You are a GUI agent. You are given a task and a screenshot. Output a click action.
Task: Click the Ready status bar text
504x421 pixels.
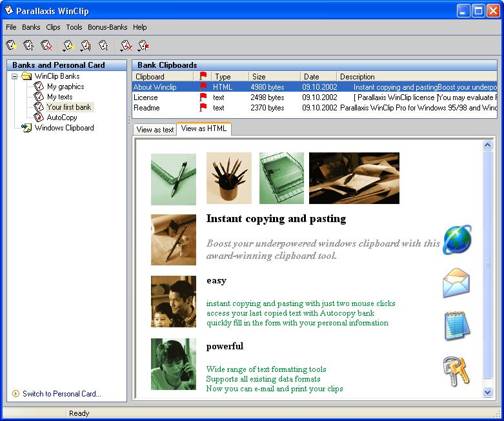pos(79,413)
